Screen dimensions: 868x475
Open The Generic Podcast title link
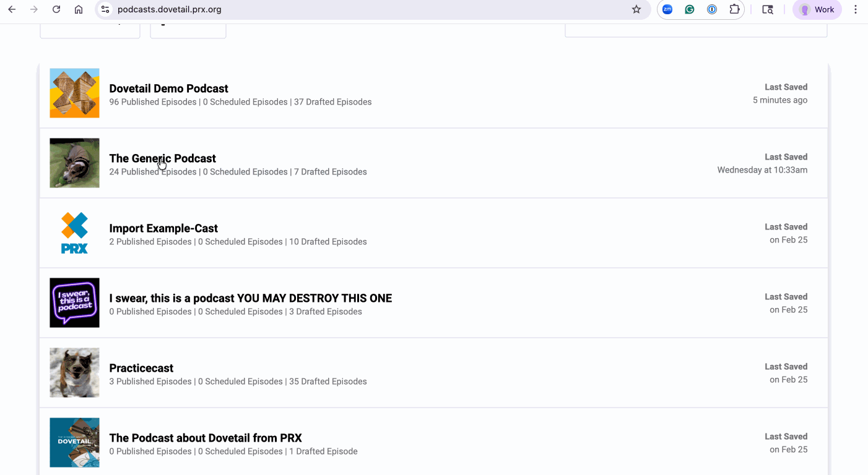coord(162,158)
